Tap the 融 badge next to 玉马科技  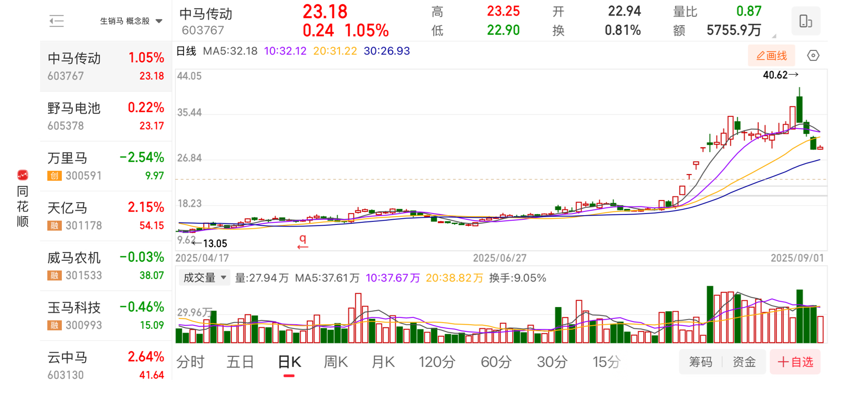[55, 326]
